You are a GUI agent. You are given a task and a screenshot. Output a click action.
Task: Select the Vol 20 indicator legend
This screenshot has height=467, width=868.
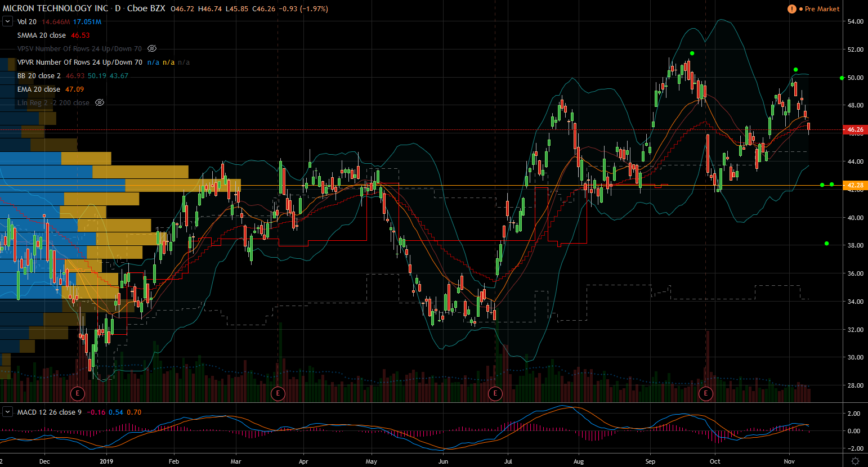27,22
